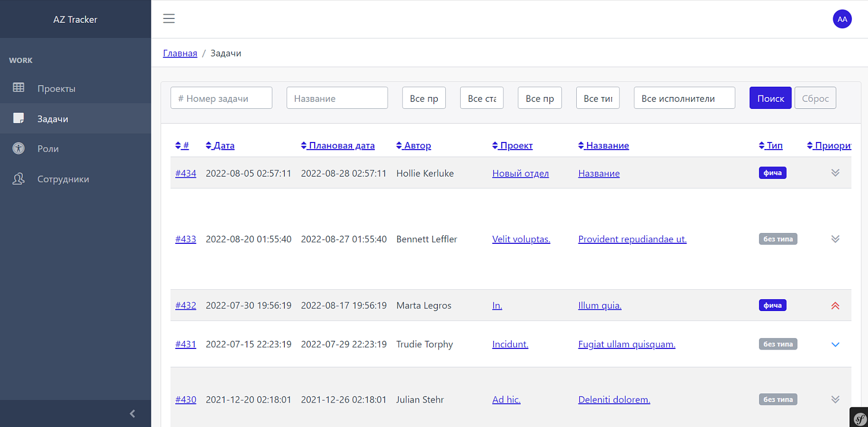This screenshot has width=868, height=427.
Task: Open task titled Название in row #434
Action: pyautogui.click(x=599, y=173)
